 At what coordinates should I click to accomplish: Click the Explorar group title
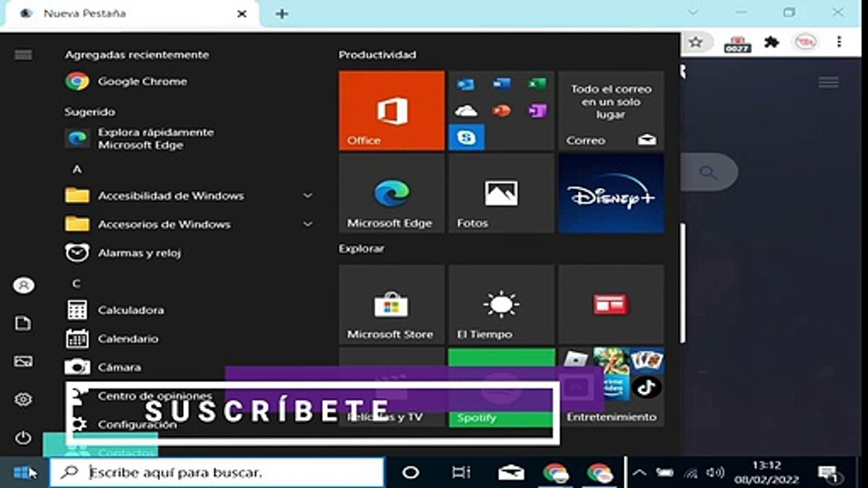(361, 249)
